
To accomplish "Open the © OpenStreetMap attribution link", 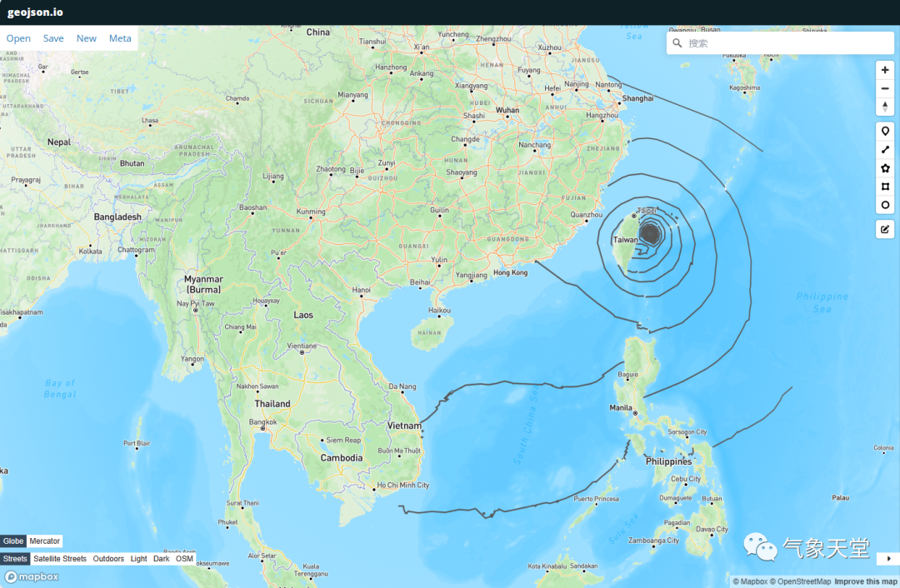I will click(x=800, y=581).
